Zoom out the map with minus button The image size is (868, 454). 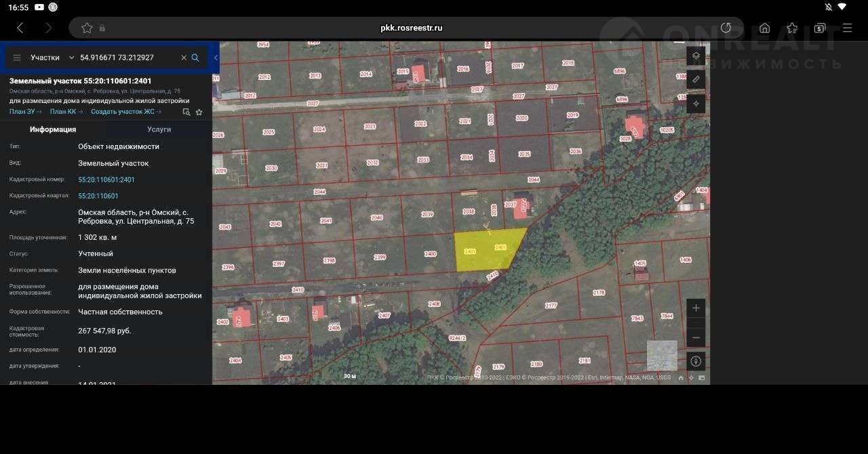696,337
